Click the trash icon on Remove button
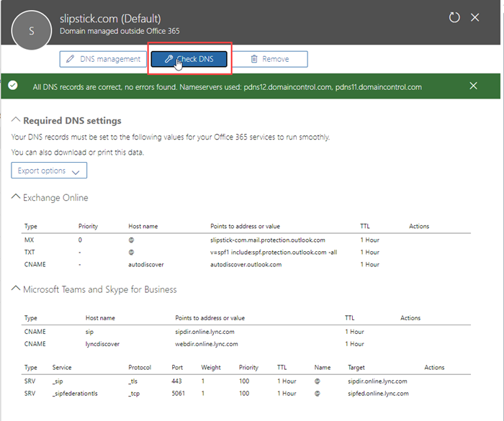The height and width of the screenshot is (421, 504). tap(254, 59)
